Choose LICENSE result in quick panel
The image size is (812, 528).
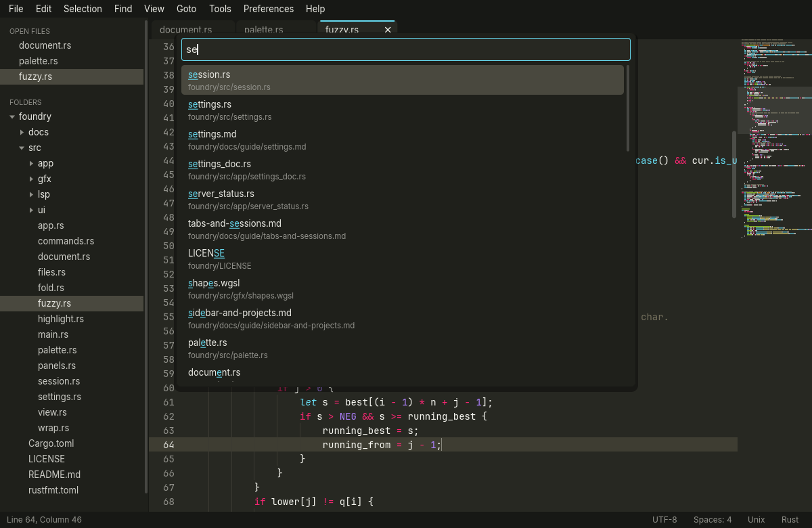click(x=403, y=259)
